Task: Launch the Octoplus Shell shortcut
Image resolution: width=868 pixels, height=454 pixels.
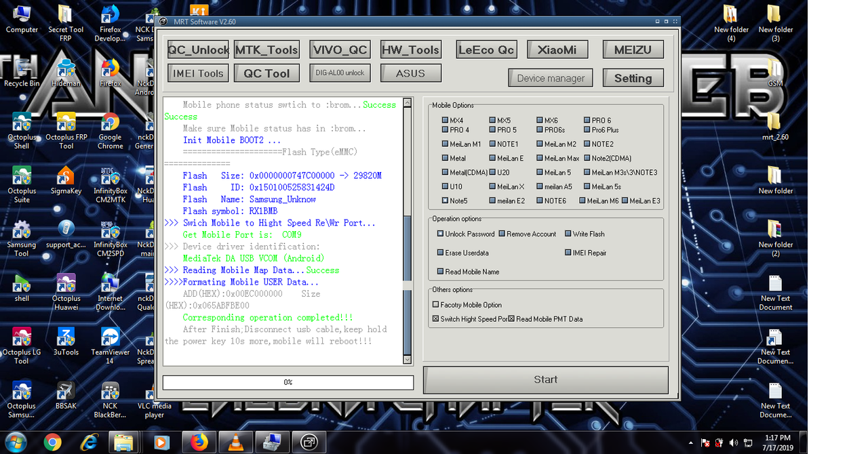Action: pos(22,131)
